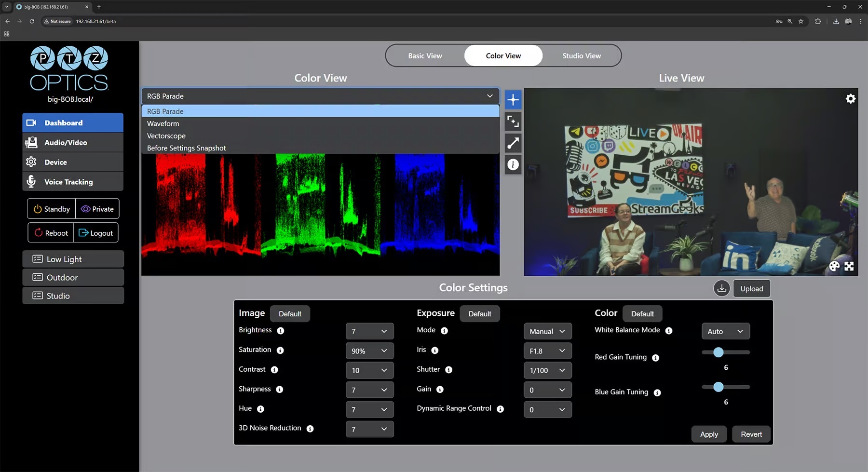
Task: Toggle Standby power mode
Action: coord(51,209)
